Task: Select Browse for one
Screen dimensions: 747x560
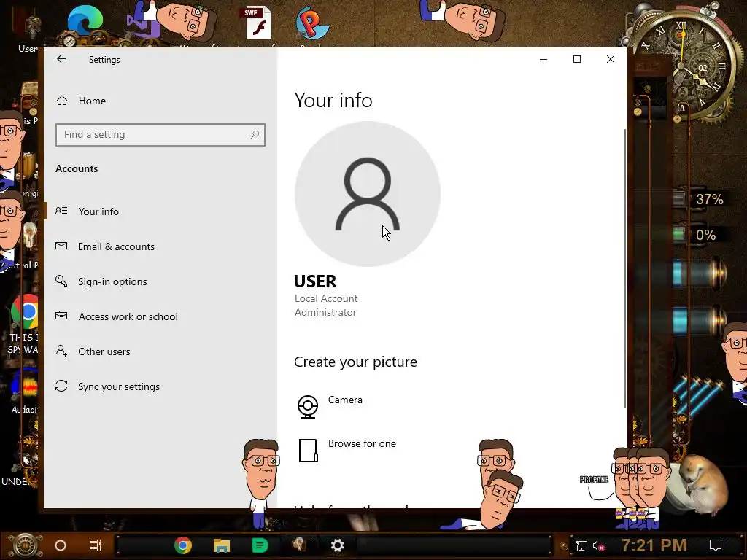Action: [x=362, y=444]
